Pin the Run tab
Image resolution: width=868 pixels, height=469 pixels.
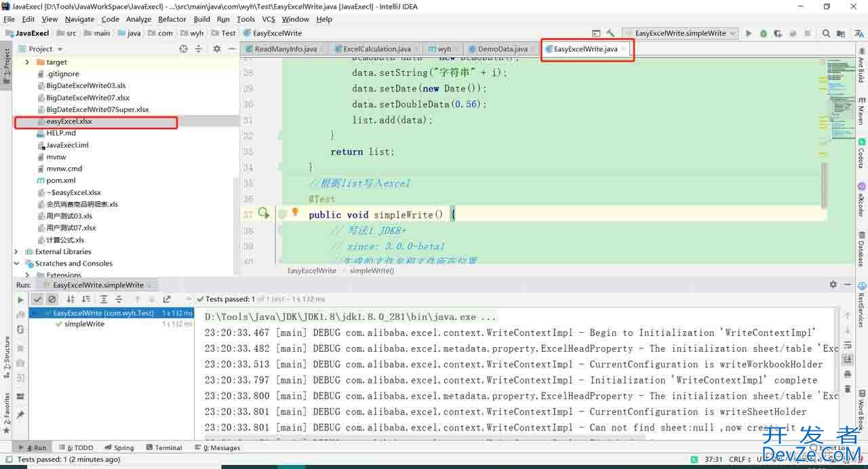(x=20, y=414)
